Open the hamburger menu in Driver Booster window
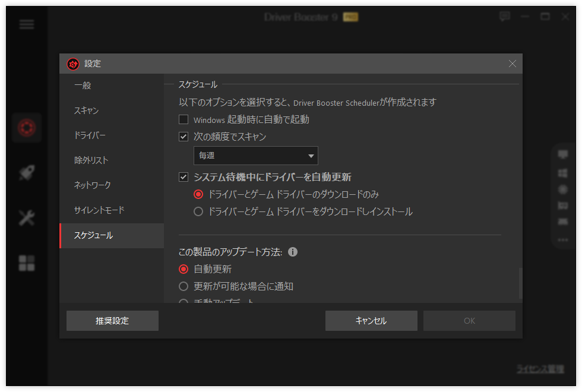This screenshot has height=392, width=582. pos(27,24)
